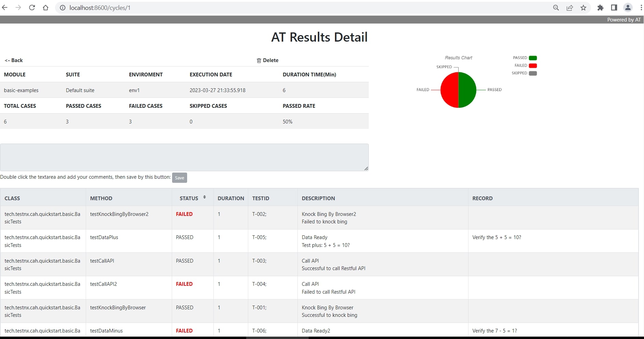The image size is (644, 339).
Task: Open the extensions puzzle icon
Action: click(x=600, y=8)
